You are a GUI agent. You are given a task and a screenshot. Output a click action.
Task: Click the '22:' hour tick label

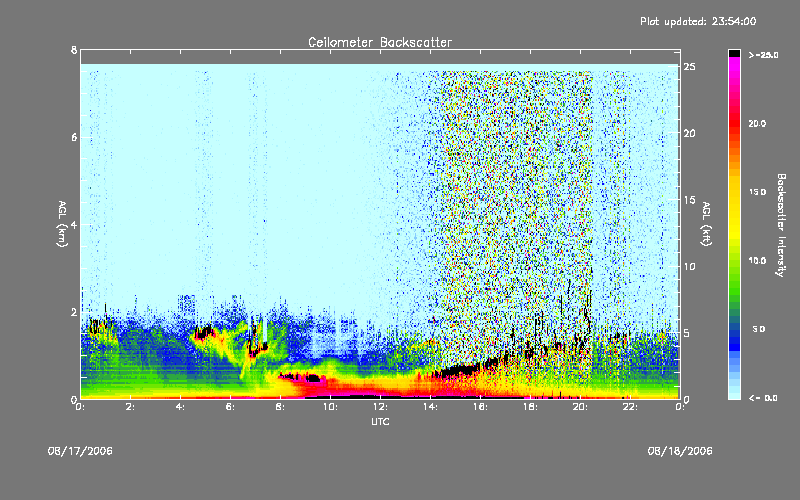pos(630,407)
